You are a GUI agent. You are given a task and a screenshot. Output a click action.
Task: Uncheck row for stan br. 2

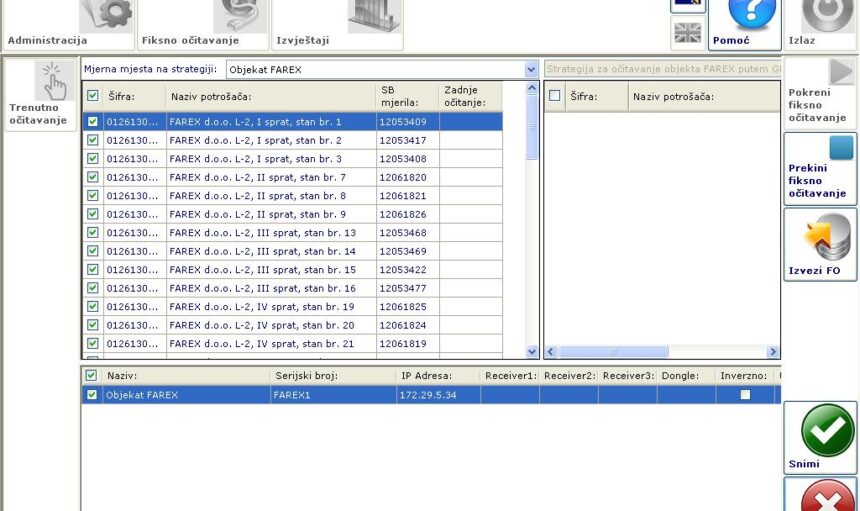click(93, 140)
